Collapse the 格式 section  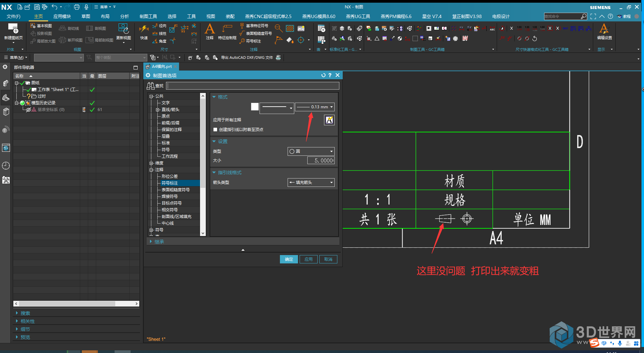[214, 97]
